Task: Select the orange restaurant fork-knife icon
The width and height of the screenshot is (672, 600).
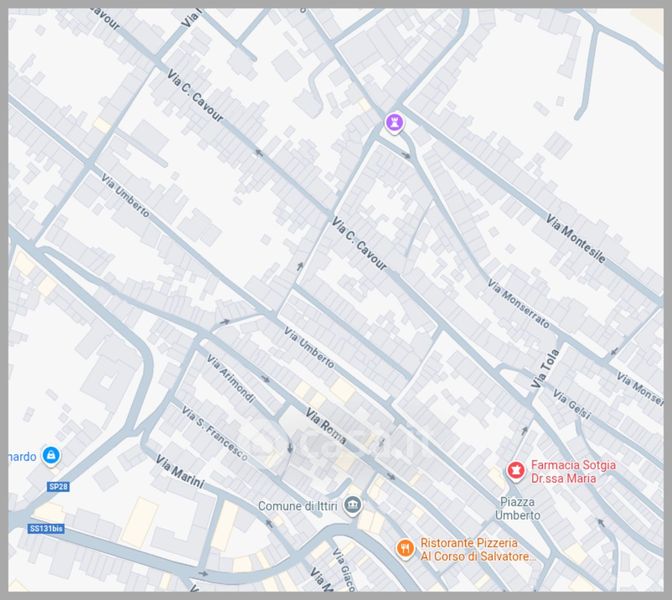Action: click(x=405, y=548)
